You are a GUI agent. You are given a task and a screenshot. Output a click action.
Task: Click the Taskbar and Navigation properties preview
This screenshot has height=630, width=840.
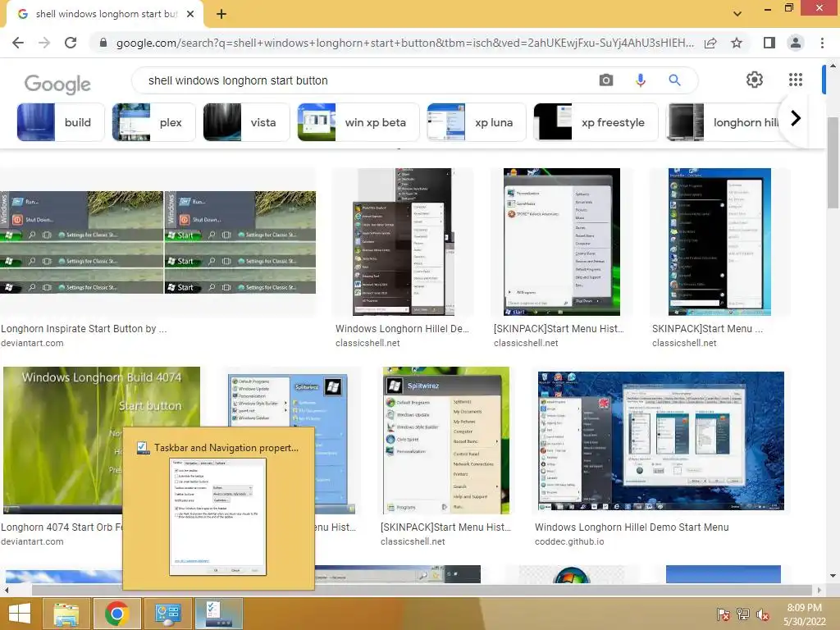pos(218,509)
